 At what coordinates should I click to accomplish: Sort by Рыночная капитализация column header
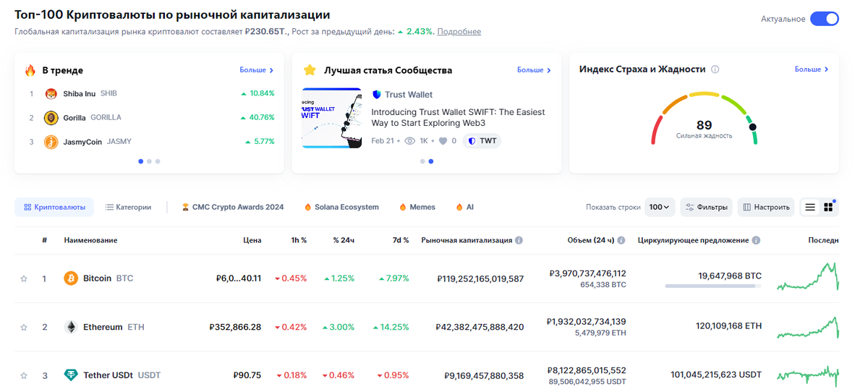(x=467, y=240)
